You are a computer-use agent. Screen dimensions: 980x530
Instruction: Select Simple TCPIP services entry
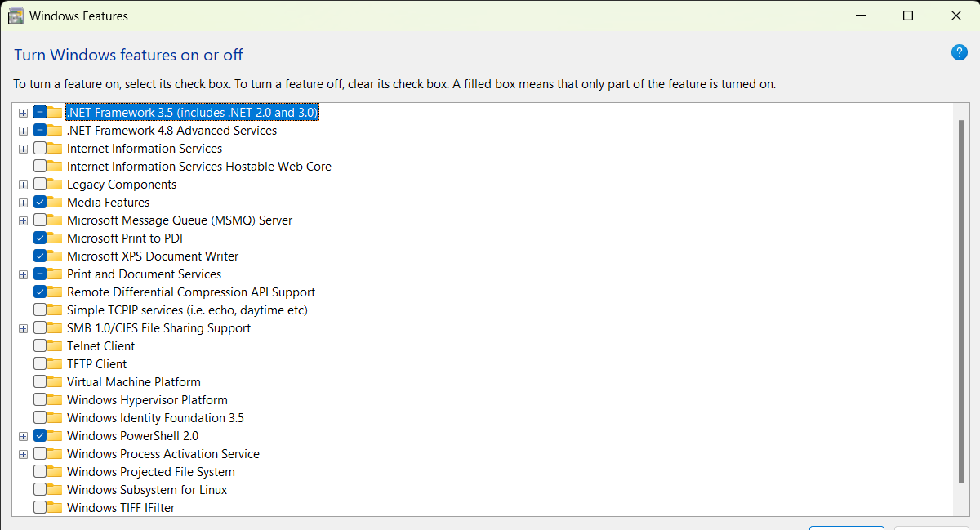click(x=186, y=310)
